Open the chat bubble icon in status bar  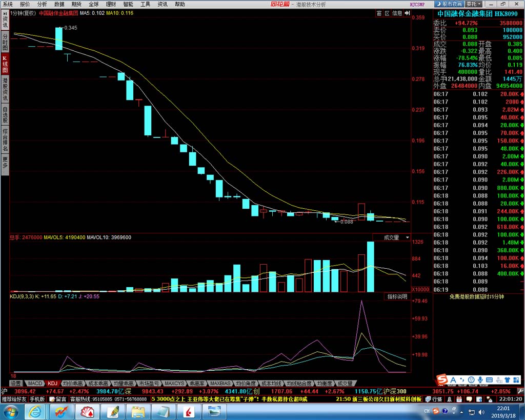tap(469, 399)
